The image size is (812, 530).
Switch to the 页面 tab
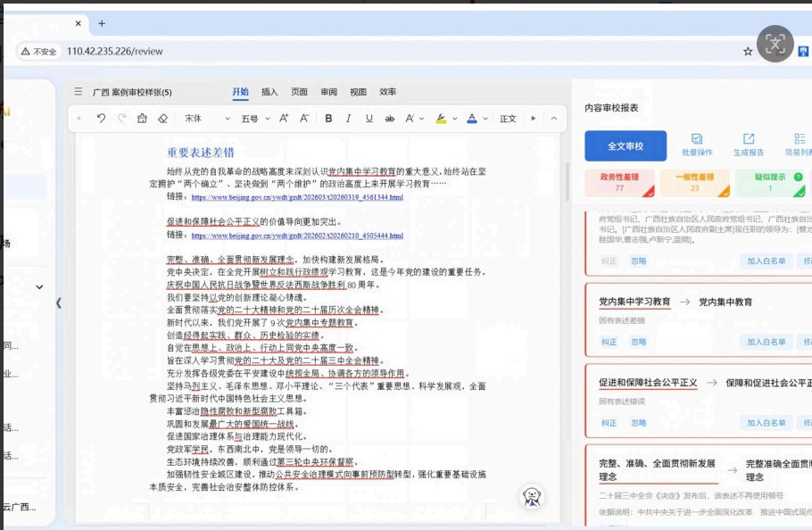[x=299, y=92]
